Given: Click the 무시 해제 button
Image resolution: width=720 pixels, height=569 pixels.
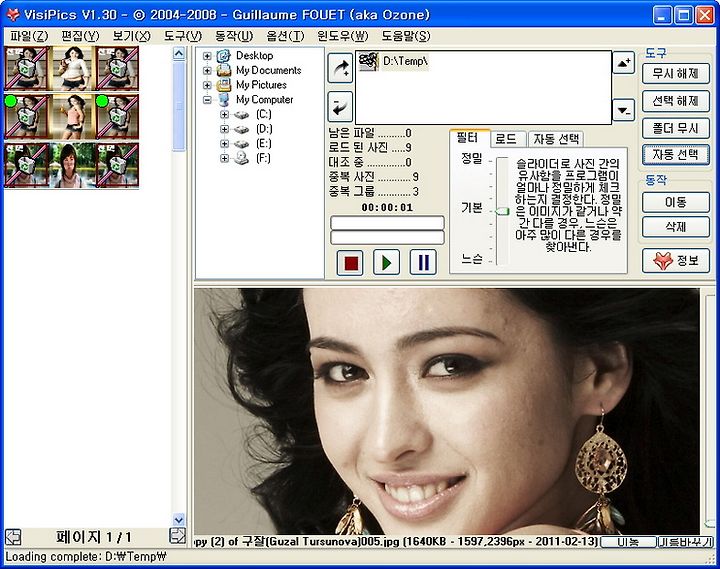Looking at the screenshot, I should click(675, 73).
